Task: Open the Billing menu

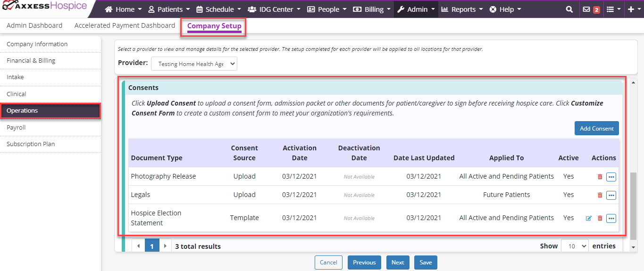Action: [x=371, y=9]
